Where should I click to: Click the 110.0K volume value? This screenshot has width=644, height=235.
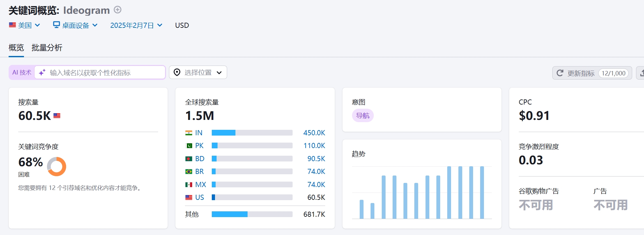[x=314, y=146]
